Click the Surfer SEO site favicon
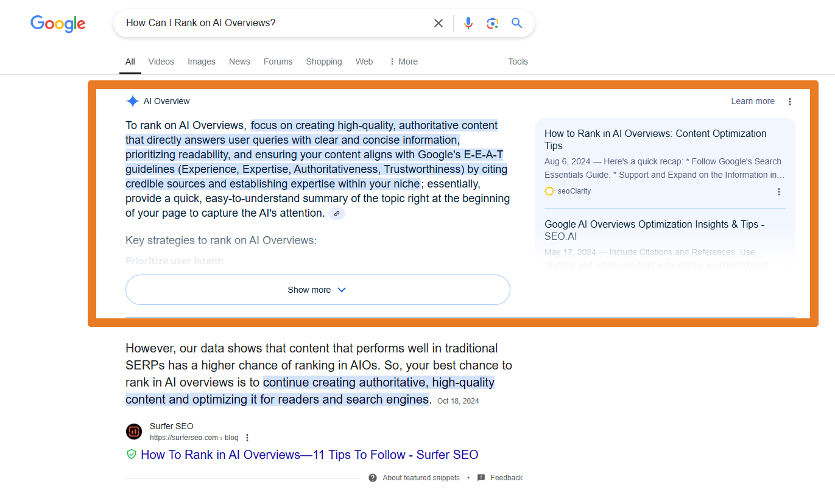Screen dimensions: 835x504 (x=134, y=432)
